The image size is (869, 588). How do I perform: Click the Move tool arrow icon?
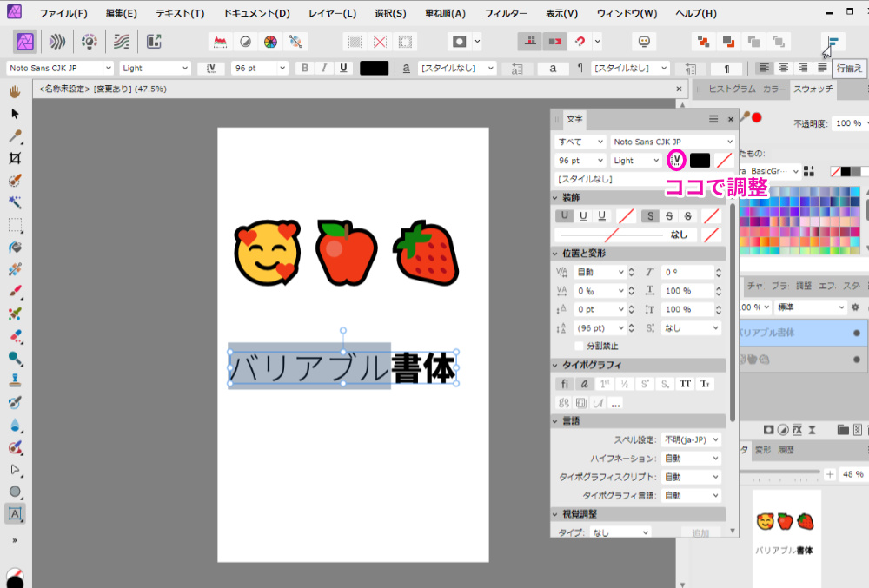coord(15,114)
